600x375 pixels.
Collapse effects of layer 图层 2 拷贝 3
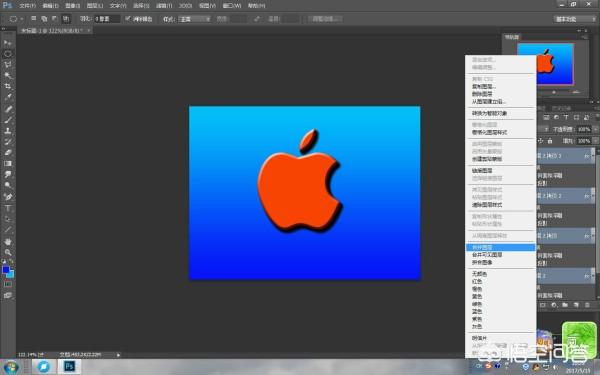tap(593, 156)
